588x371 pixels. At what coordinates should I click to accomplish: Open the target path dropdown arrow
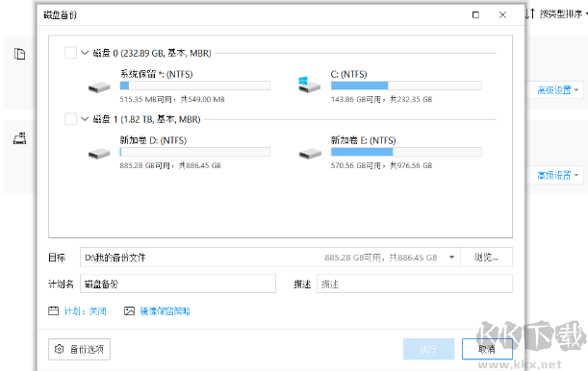(452, 258)
